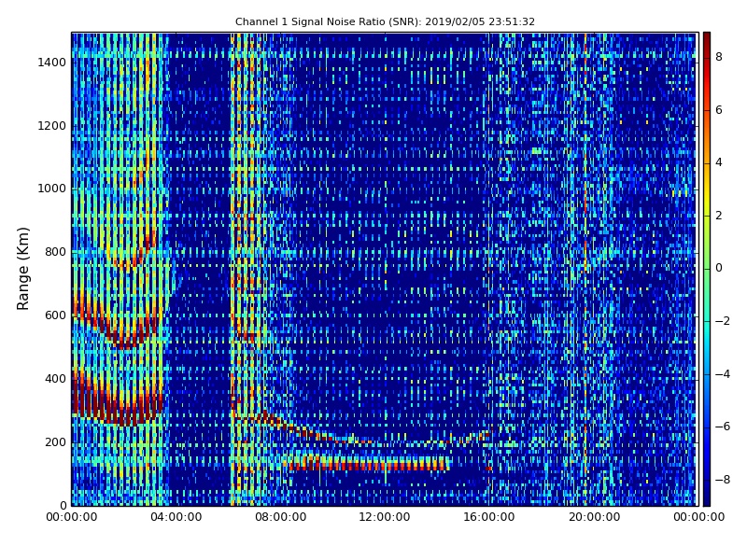Click the 16:00:00 time axis label

coord(489,517)
